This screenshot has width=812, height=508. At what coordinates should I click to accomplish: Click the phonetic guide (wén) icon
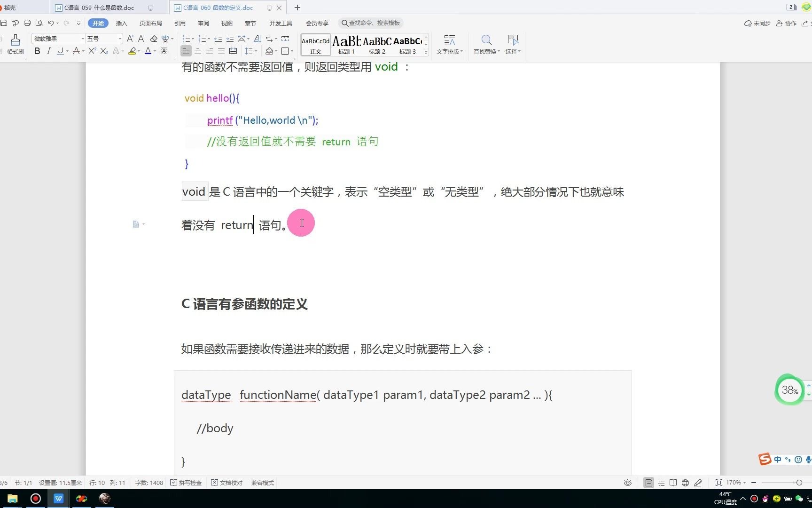[x=165, y=39]
